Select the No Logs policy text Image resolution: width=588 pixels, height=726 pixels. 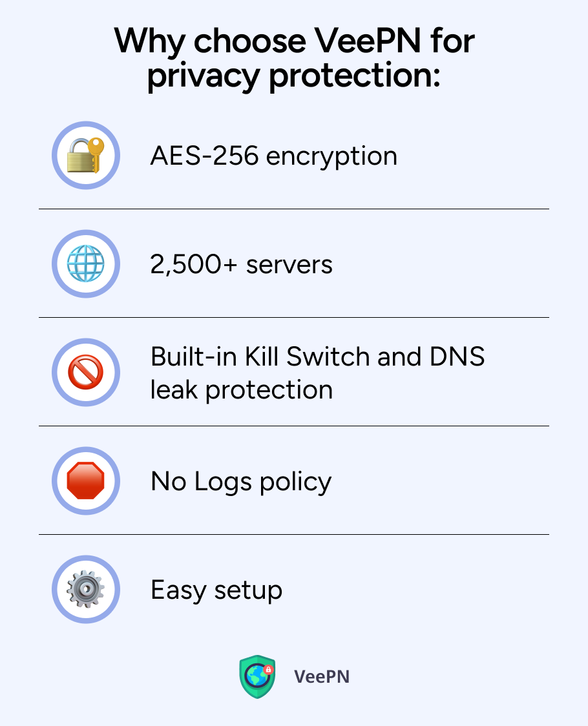pyautogui.click(x=241, y=482)
